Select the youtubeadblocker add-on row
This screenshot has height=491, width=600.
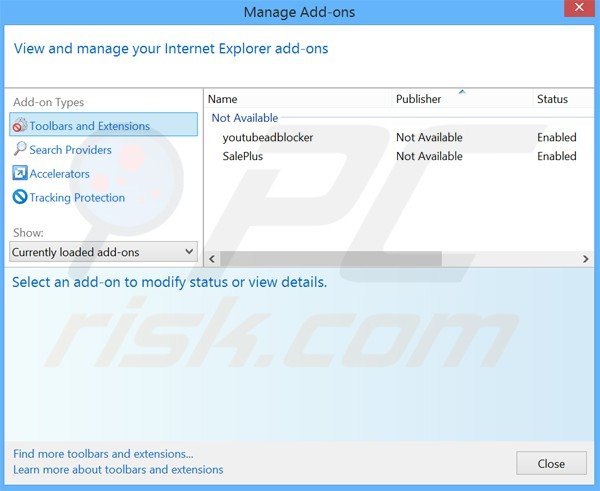(268, 137)
